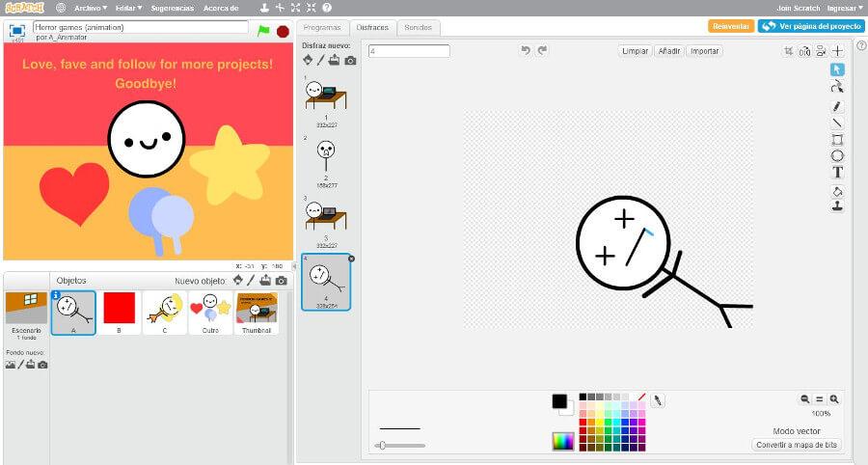The height and width of the screenshot is (465, 868).
Task: Delete costume 4 with its x button
Action: [351, 259]
